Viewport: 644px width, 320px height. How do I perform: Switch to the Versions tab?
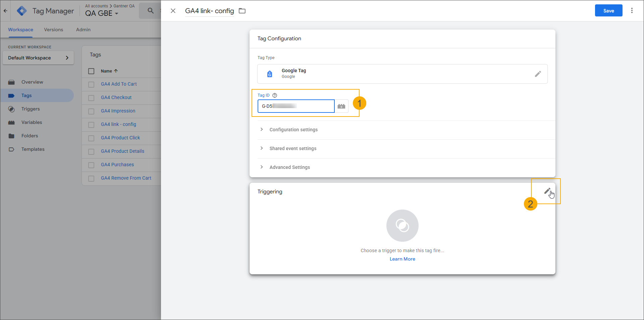pos(53,30)
